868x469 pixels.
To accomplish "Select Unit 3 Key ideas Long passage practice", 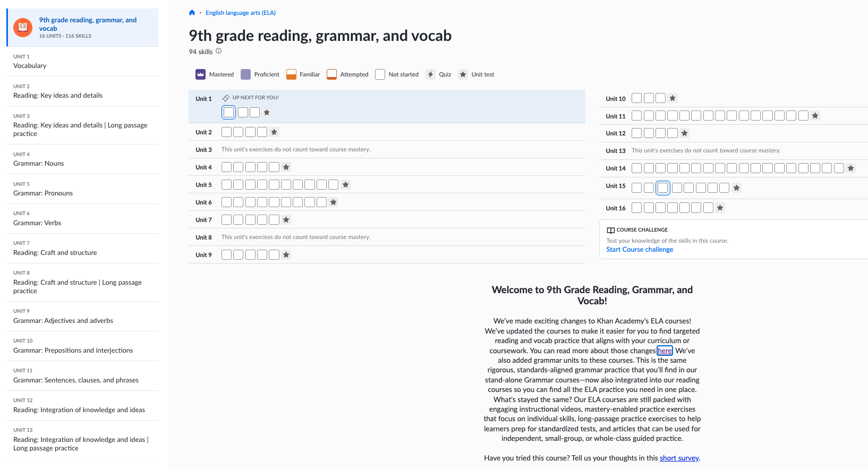I will tap(82, 125).
